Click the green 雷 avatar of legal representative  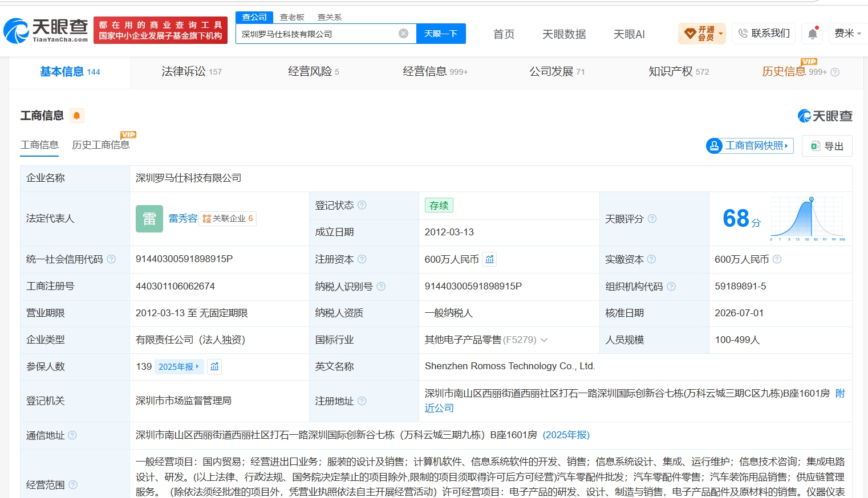pos(149,219)
